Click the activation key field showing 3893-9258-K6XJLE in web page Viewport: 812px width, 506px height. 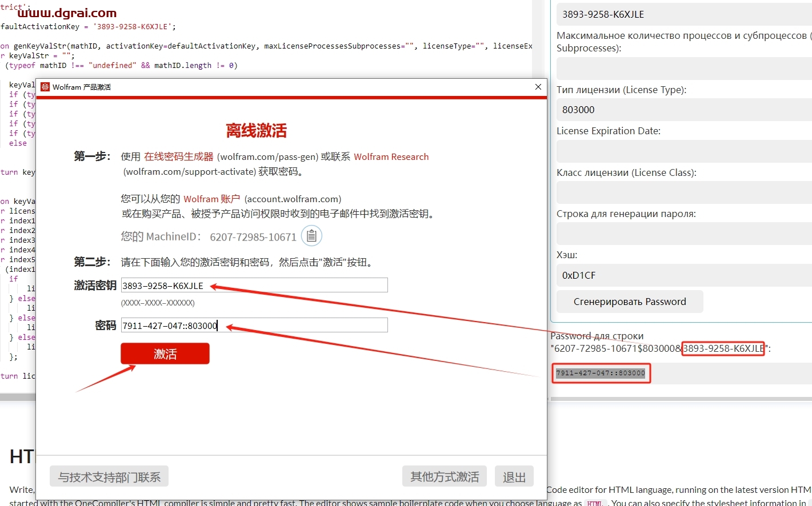tap(684, 14)
